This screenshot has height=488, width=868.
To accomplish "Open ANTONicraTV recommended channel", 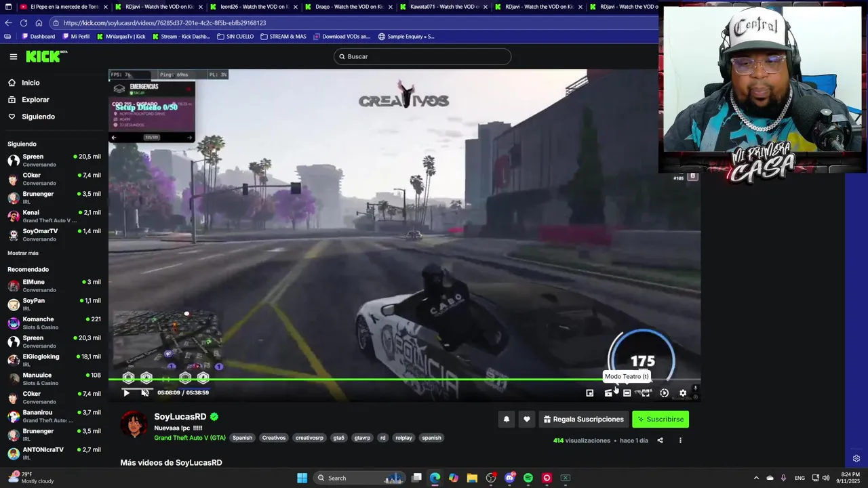I will pyautogui.click(x=54, y=453).
